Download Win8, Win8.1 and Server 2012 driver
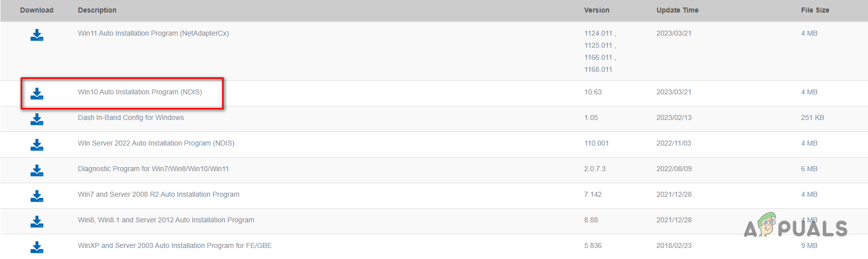This screenshot has height=259, width=868. [x=37, y=222]
